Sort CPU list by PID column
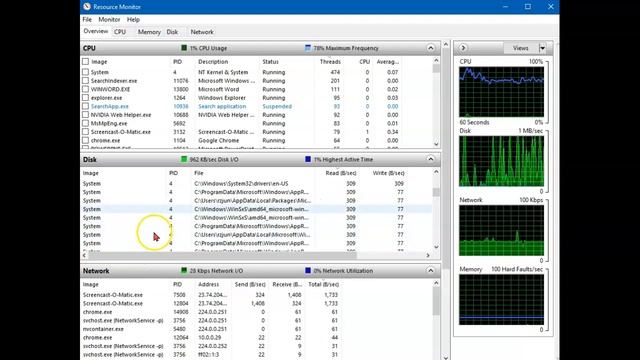This screenshot has height=360, width=640. 178,62
